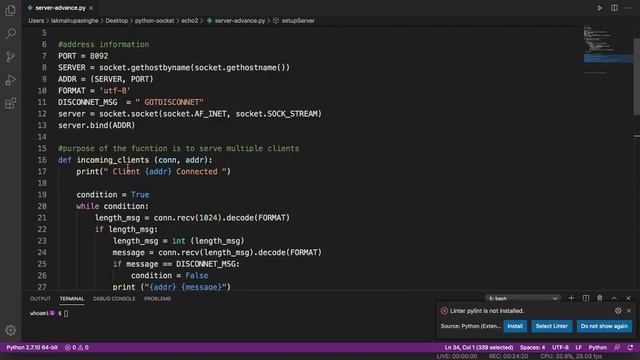Open the Desktop breadcrumb segment

(x=116, y=21)
